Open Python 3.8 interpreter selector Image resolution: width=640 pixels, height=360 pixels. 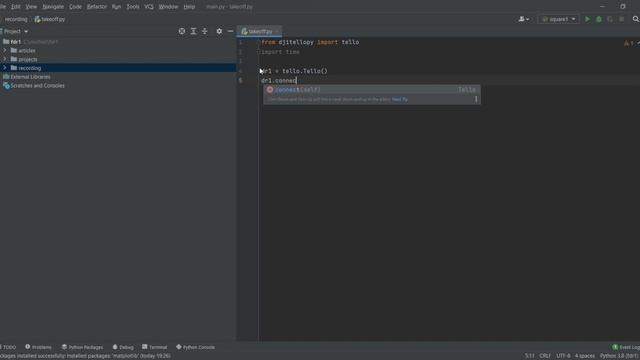[x=619, y=356]
